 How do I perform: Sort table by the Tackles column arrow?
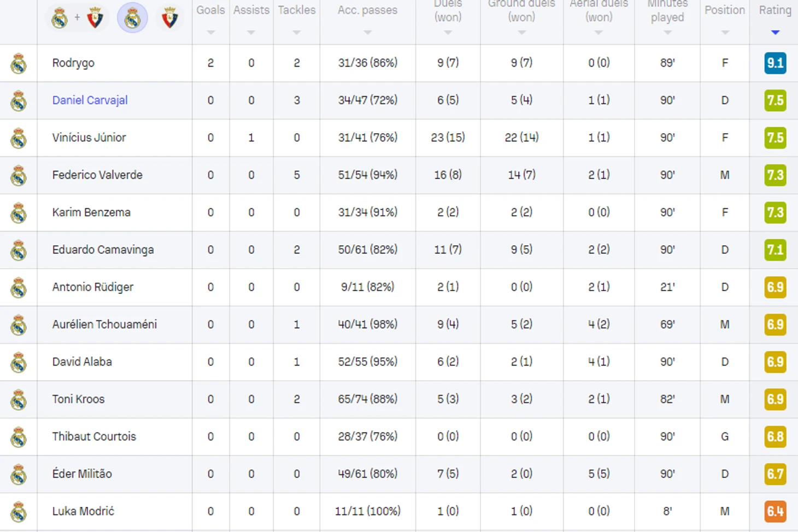coord(296,33)
